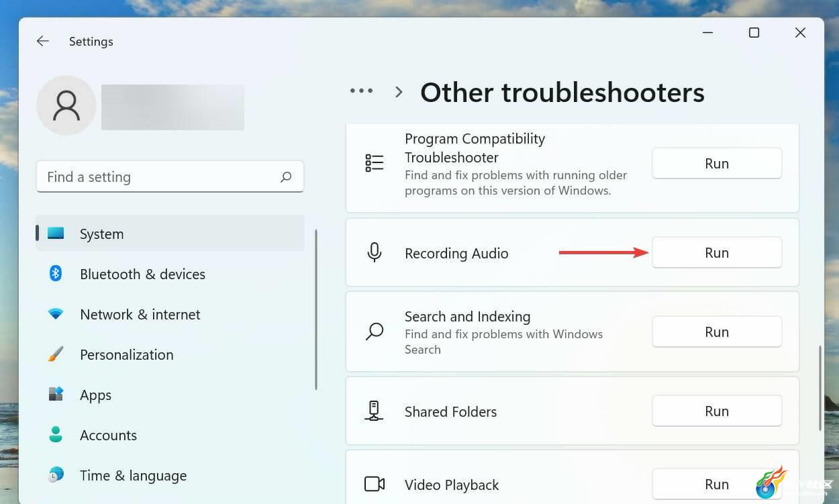Image resolution: width=839 pixels, height=504 pixels.
Task: Click the Personalization paintbrush icon
Action: [x=56, y=354]
